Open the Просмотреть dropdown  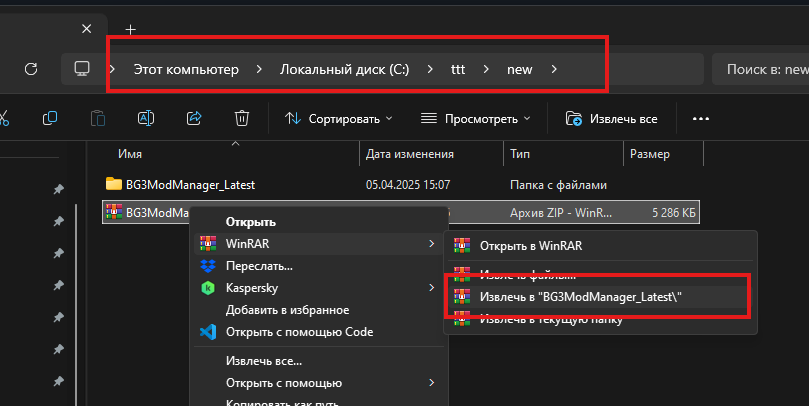pos(475,119)
